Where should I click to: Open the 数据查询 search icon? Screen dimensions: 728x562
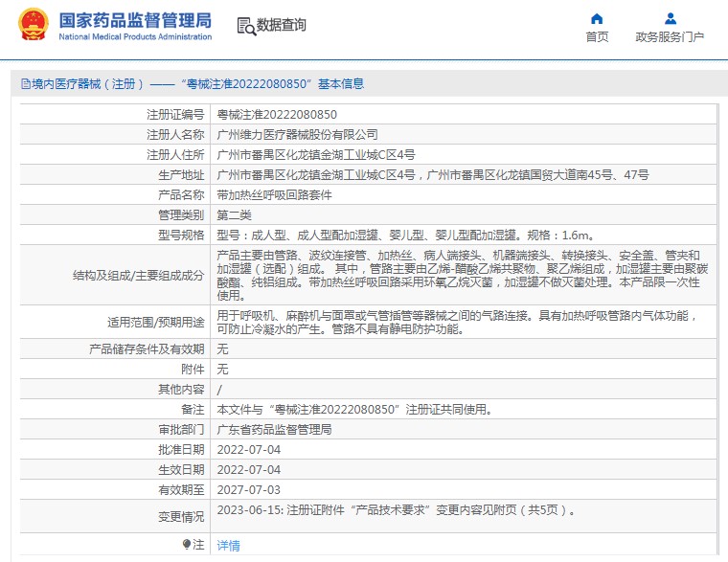pyautogui.click(x=246, y=26)
